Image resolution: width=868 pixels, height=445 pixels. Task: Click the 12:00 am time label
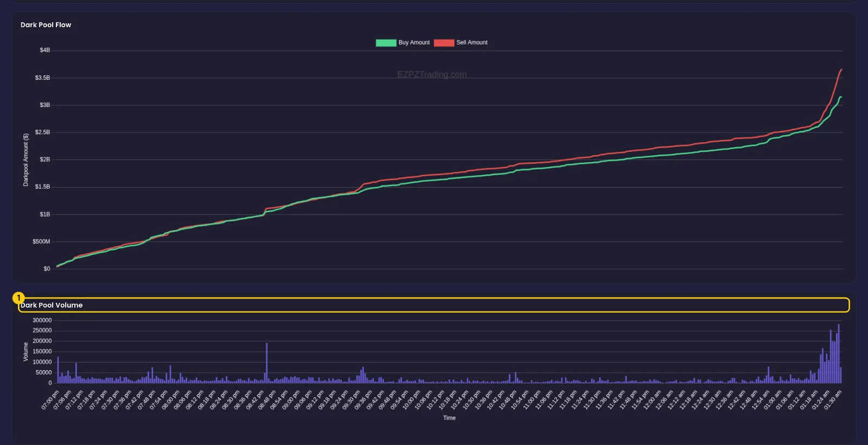(652, 399)
